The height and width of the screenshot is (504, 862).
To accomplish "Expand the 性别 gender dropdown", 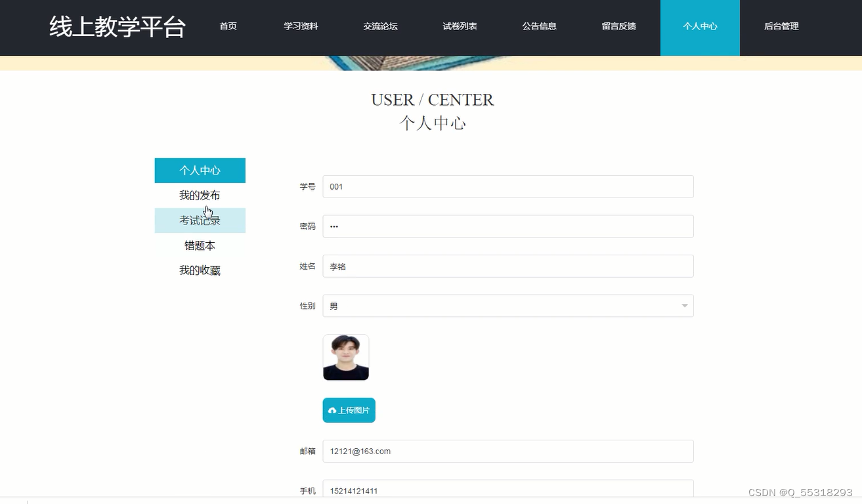I will 683,305.
